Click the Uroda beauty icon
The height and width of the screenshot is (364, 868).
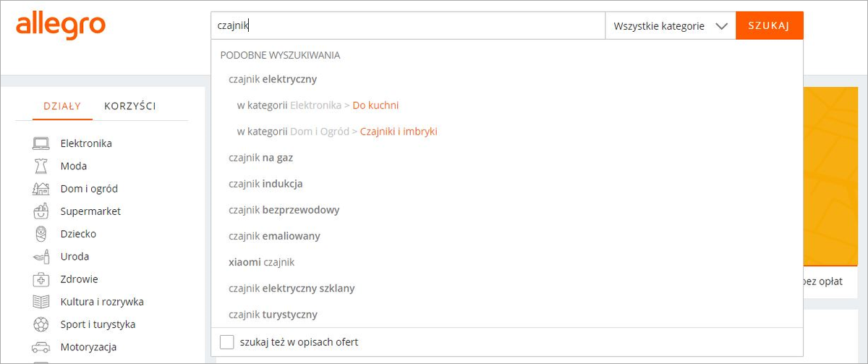tap(41, 256)
